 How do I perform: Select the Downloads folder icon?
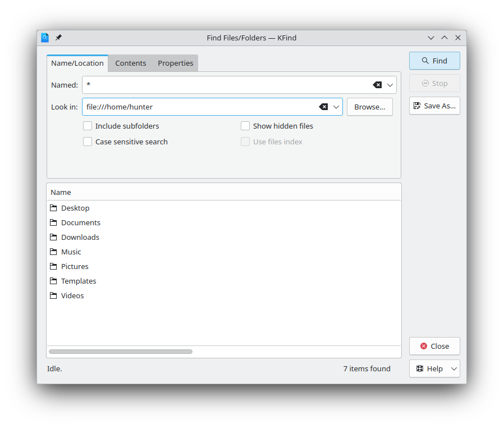53,237
